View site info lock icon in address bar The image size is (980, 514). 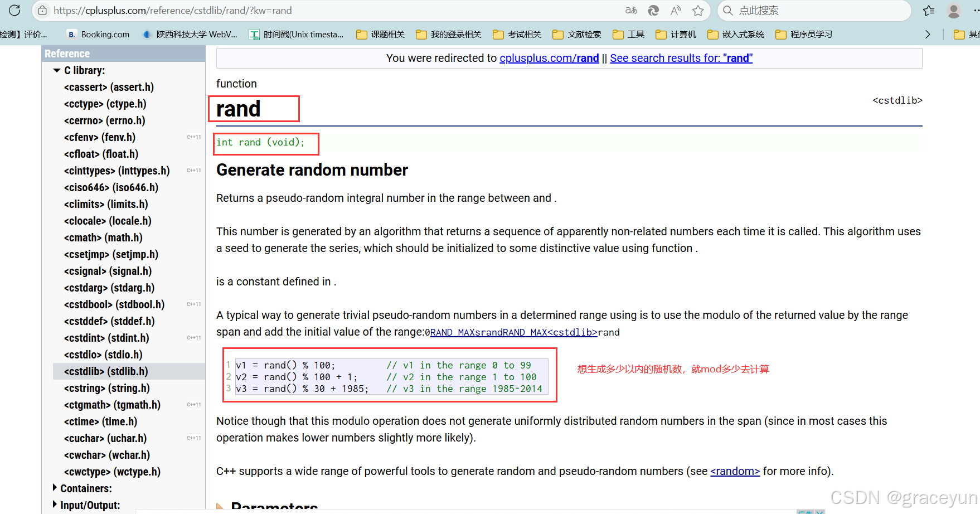(42, 11)
